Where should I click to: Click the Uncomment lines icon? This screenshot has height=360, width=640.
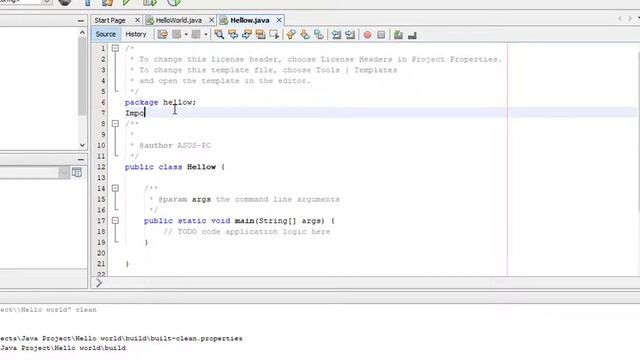[412, 36]
